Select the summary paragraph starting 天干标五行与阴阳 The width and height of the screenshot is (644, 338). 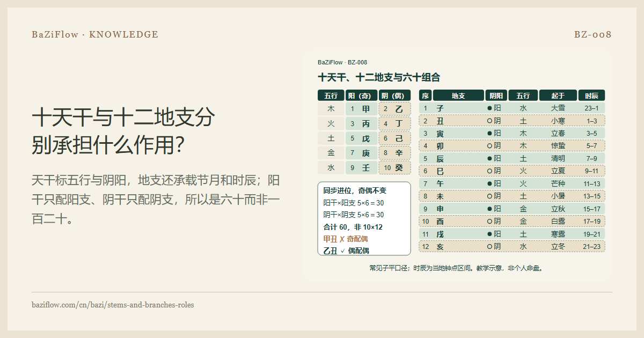(x=156, y=199)
